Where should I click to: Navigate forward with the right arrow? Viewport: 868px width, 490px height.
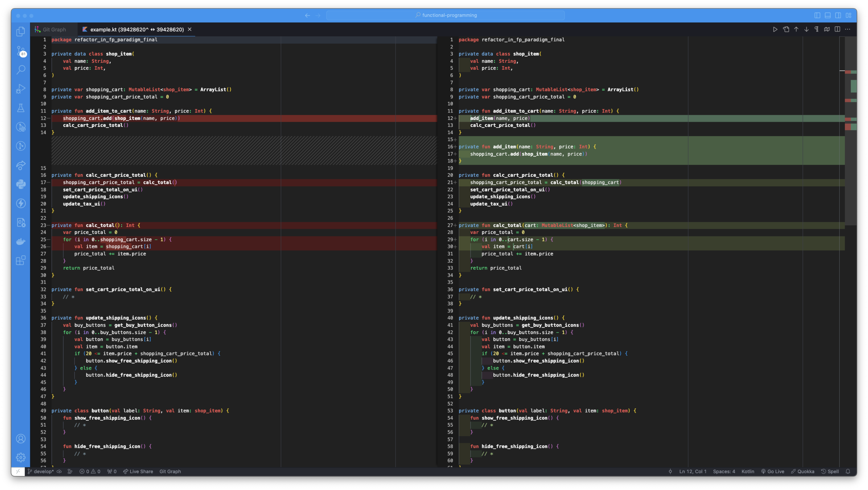coord(318,15)
